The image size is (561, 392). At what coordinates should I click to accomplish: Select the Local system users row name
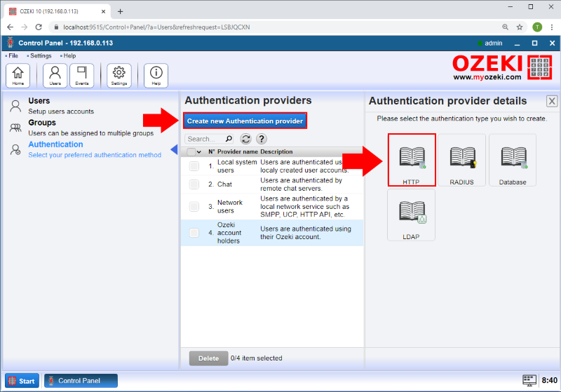click(237, 166)
